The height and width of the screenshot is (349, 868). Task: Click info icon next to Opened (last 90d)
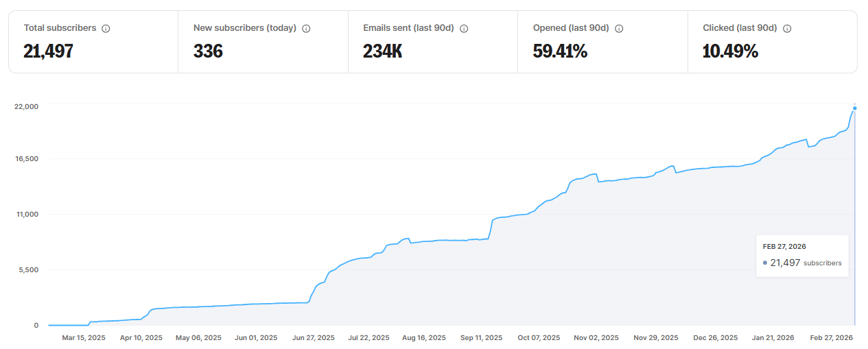(x=619, y=29)
